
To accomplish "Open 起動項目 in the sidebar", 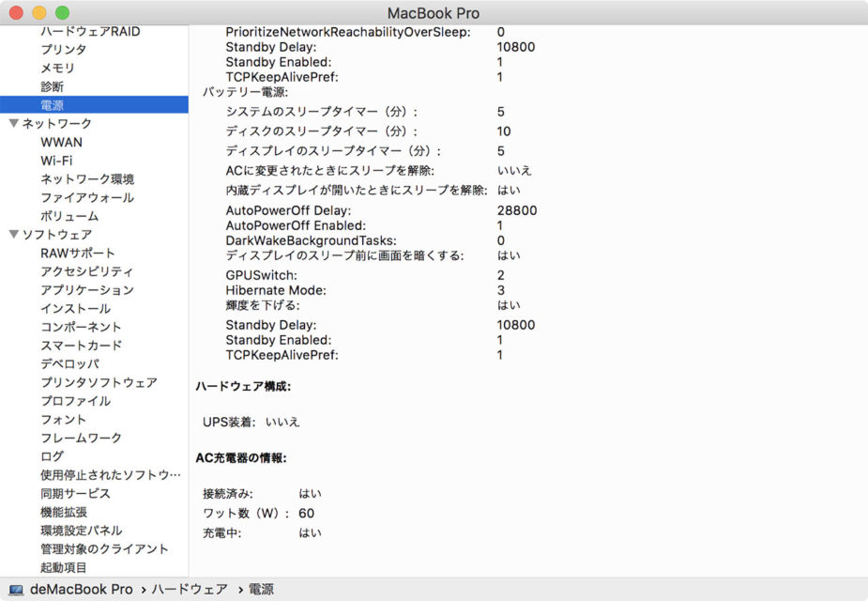I will [x=64, y=567].
